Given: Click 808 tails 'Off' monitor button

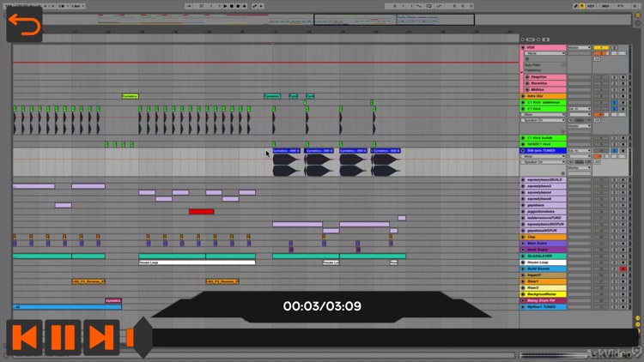Looking at the screenshot, I should [x=587, y=162].
